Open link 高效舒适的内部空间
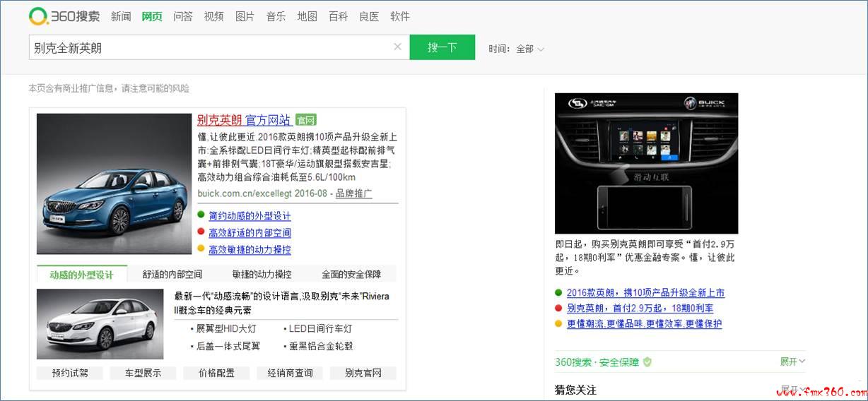The height and width of the screenshot is (401, 868). (250, 233)
